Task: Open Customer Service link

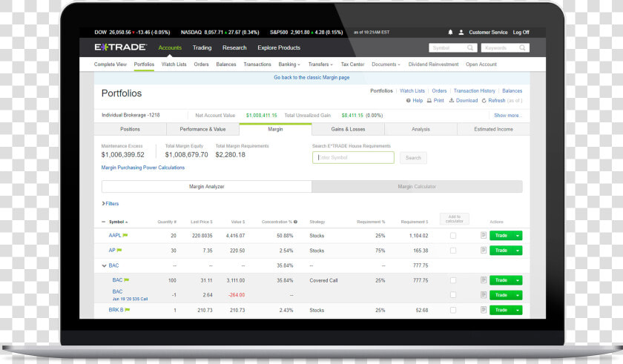Action: click(x=488, y=32)
